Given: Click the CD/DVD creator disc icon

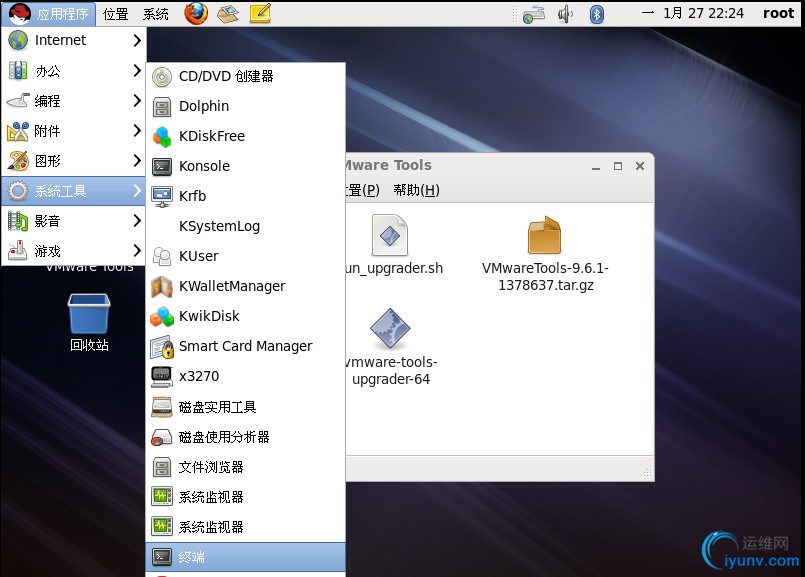Looking at the screenshot, I should pyautogui.click(x=162, y=76).
